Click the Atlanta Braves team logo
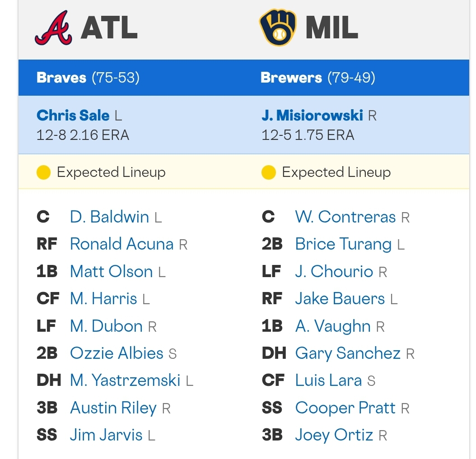Image resolution: width=476 pixels, height=459 pixels. tap(53, 28)
